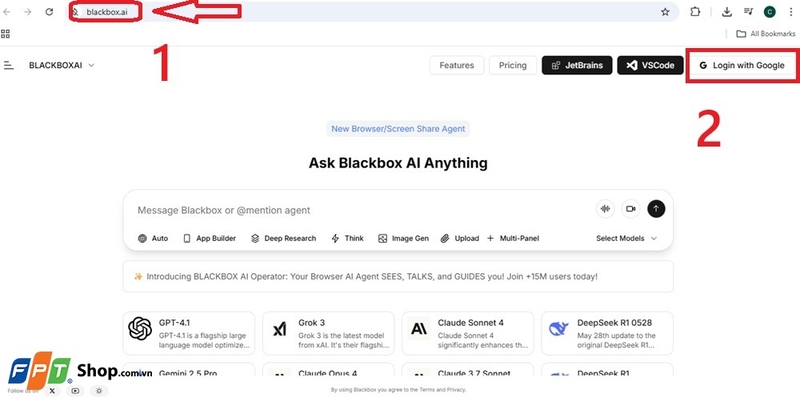The width and height of the screenshot is (800, 398).
Task: Go back with the browser back arrow
Action: (x=7, y=12)
